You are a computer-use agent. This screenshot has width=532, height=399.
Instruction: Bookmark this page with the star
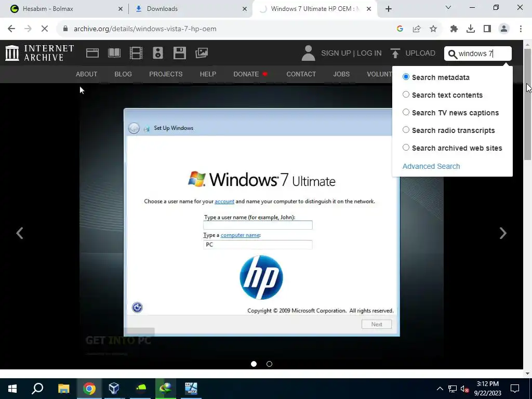tap(433, 29)
